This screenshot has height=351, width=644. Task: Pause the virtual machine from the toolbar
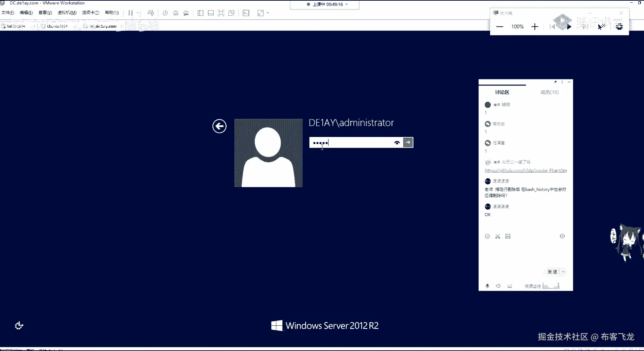click(x=131, y=13)
